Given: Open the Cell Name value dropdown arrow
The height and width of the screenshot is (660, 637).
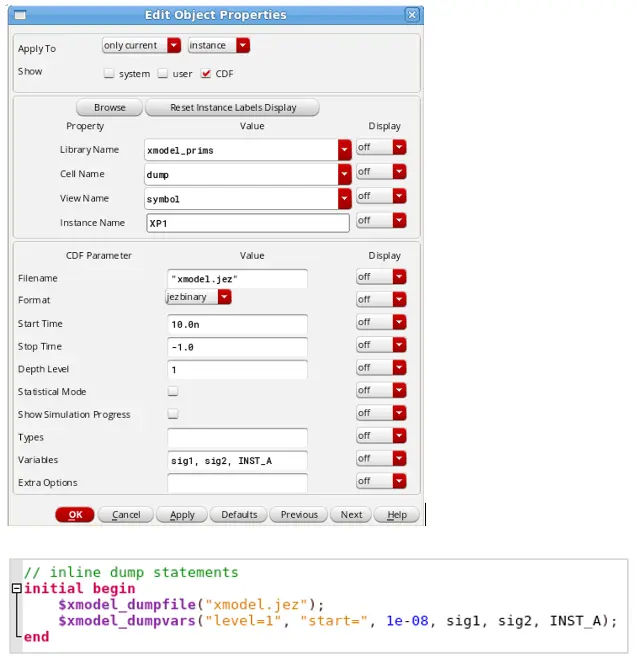Looking at the screenshot, I should [344, 174].
